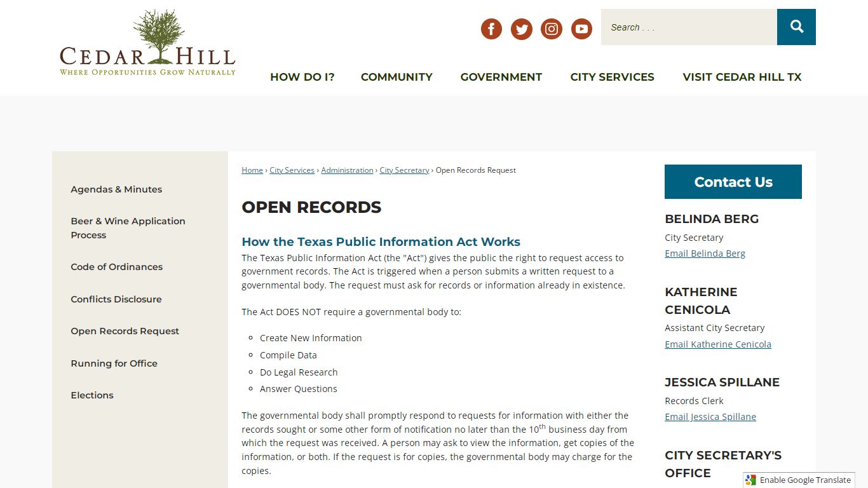Click the 'Compile Data' list item
Viewport: 868px width, 488px height.
[288, 355]
